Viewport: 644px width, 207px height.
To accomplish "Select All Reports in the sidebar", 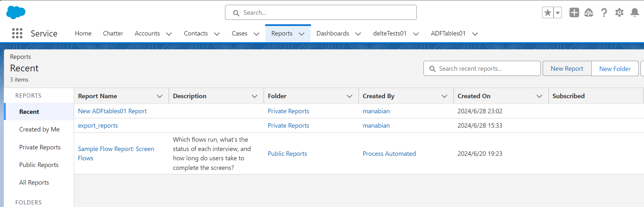I will pos(34,182).
